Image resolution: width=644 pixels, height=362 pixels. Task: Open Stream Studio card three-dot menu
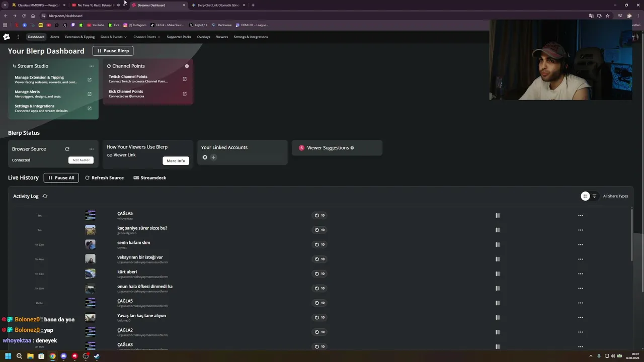click(92, 66)
